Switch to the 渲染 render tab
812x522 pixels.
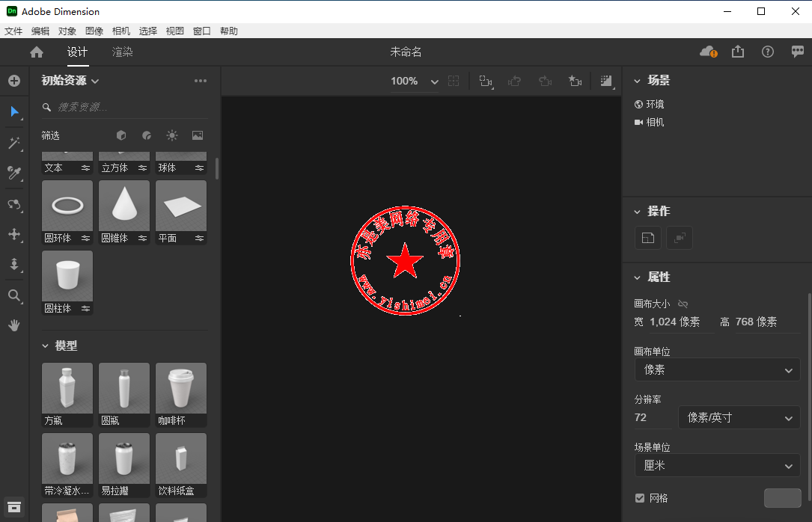tap(123, 52)
